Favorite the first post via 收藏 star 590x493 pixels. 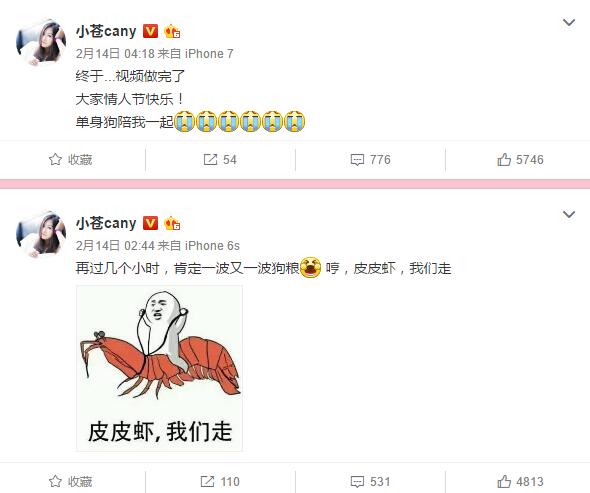pos(70,160)
